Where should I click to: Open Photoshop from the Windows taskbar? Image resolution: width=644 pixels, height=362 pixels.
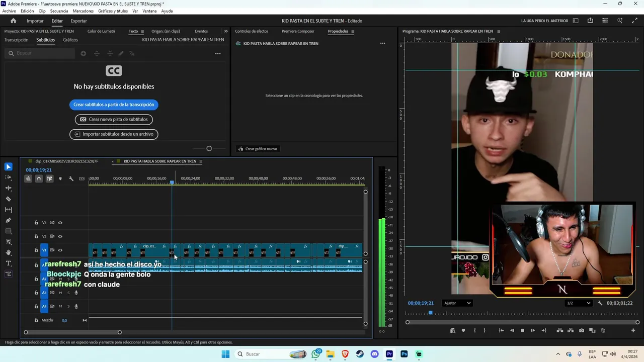pyautogui.click(x=404, y=354)
